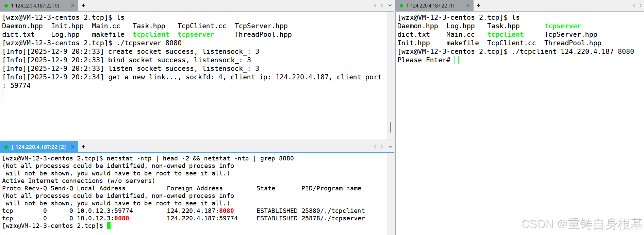The width and height of the screenshot is (644, 235).
Task: Close the session tab labeled [2]
Action: point(72,147)
